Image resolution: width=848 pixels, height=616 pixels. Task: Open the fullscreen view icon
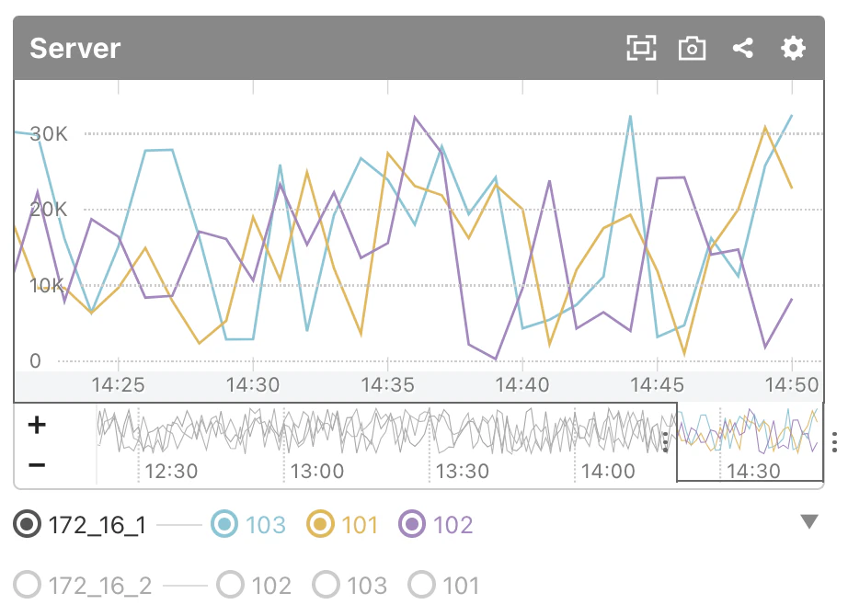(641, 48)
